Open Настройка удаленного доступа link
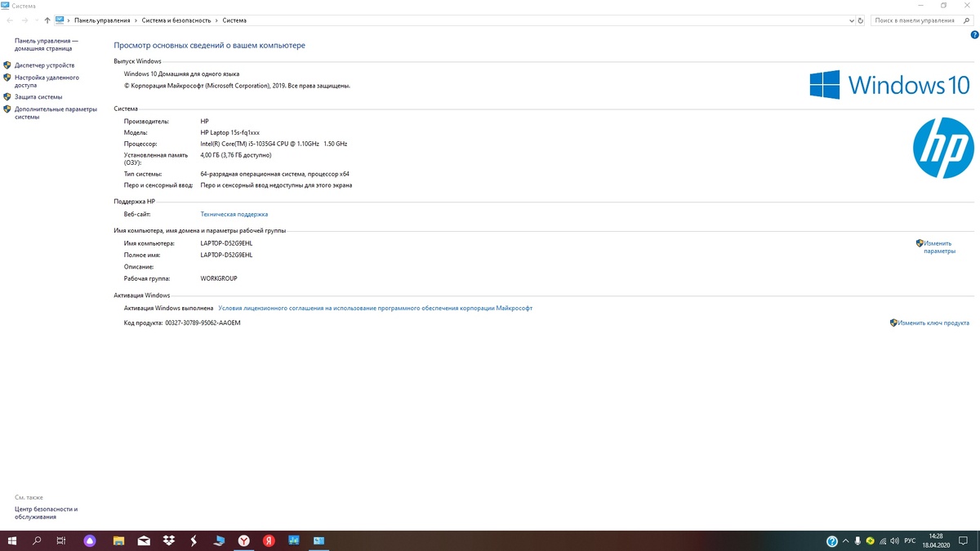Screen dimensions: 980x551 click(x=47, y=81)
